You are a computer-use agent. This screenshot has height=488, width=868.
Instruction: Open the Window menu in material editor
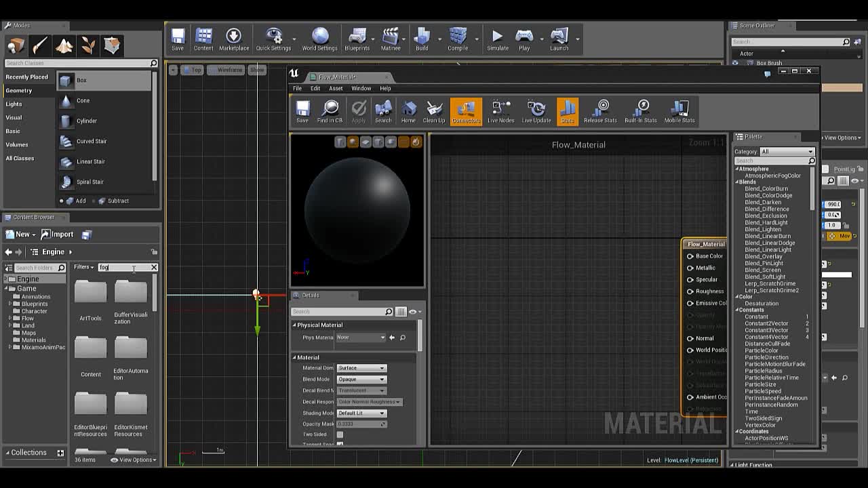click(x=361, y=88)
